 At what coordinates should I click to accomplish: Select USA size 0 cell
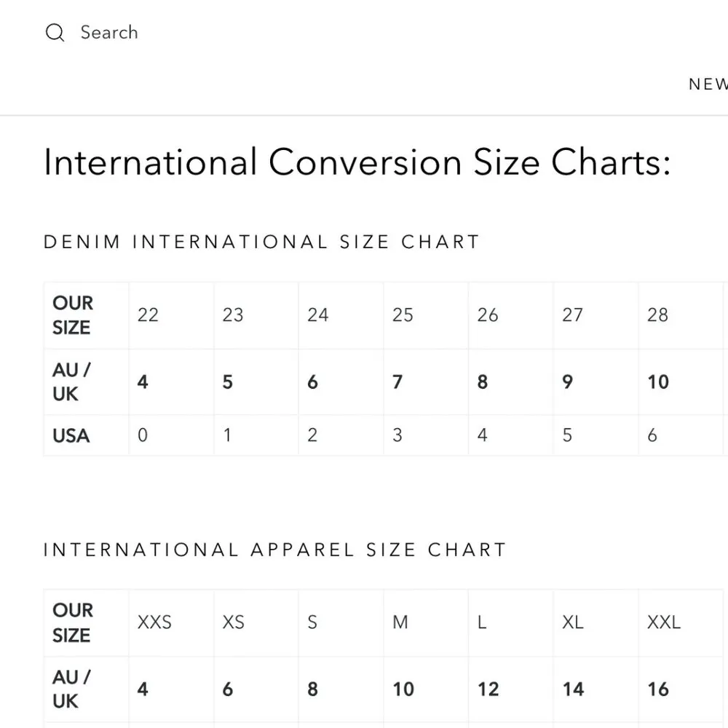(143, 435)
